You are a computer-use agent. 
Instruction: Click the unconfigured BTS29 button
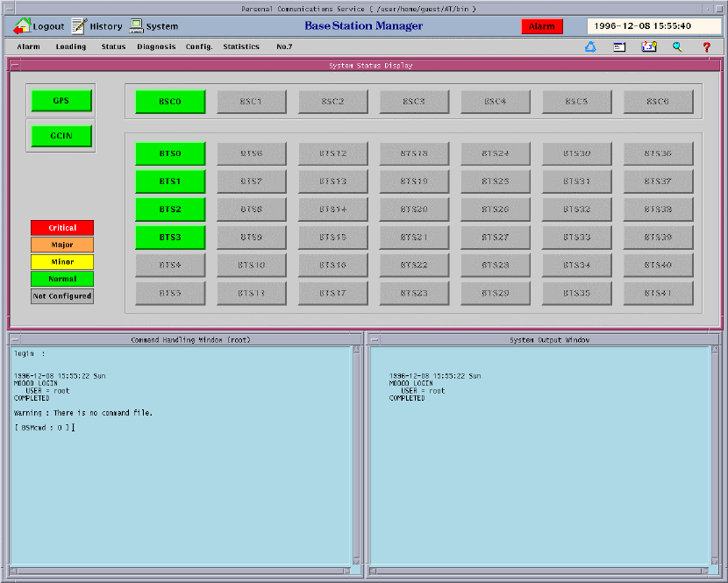point(496,293)
